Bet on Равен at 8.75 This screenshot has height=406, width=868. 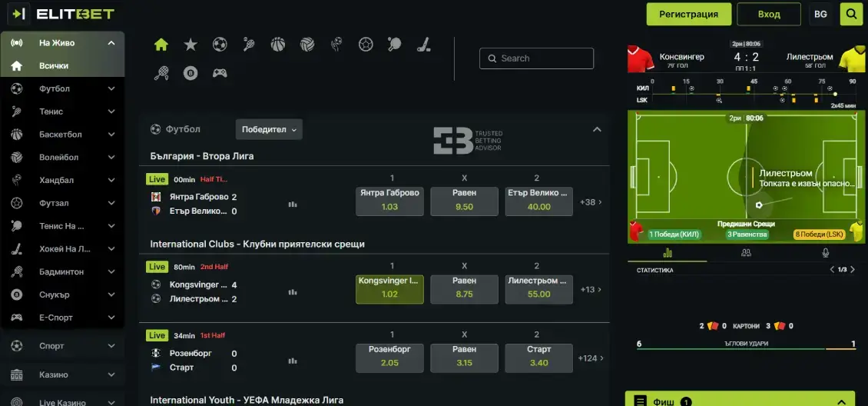pyautogui.click(x=465, y=289)
